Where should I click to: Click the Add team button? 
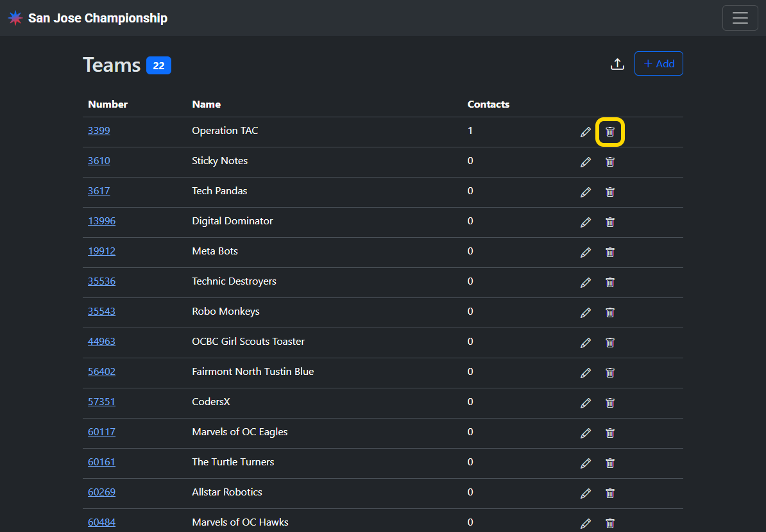click(658, 63)
